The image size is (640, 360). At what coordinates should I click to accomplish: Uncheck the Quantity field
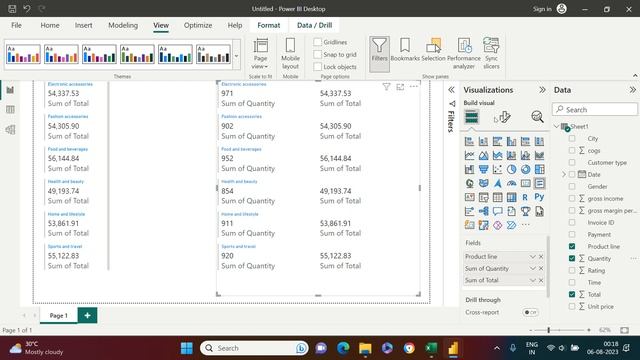(x=572, y=258)
